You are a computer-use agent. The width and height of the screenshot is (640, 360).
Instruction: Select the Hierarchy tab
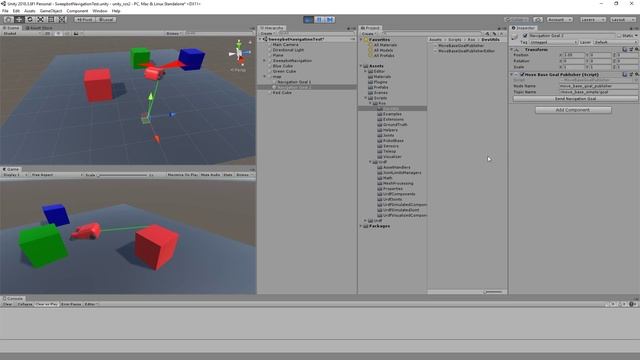272,28
